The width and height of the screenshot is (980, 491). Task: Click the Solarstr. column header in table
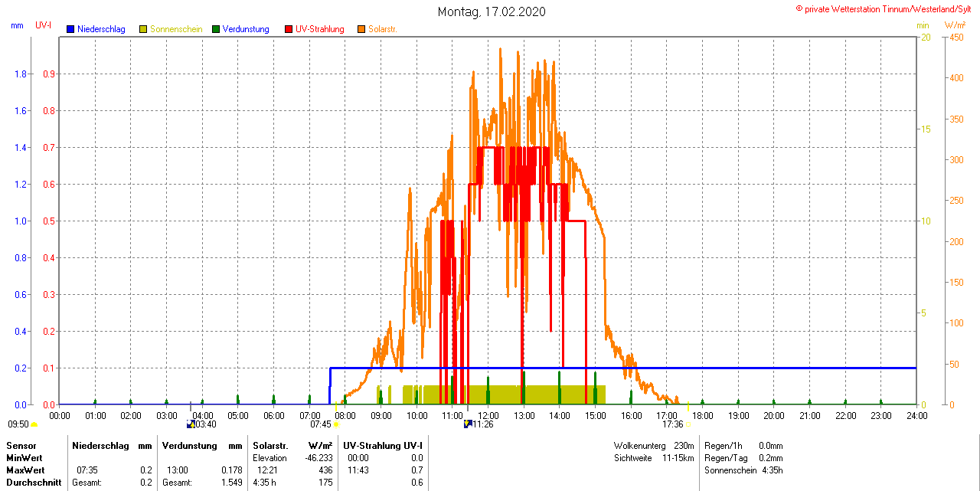point(270,446)
